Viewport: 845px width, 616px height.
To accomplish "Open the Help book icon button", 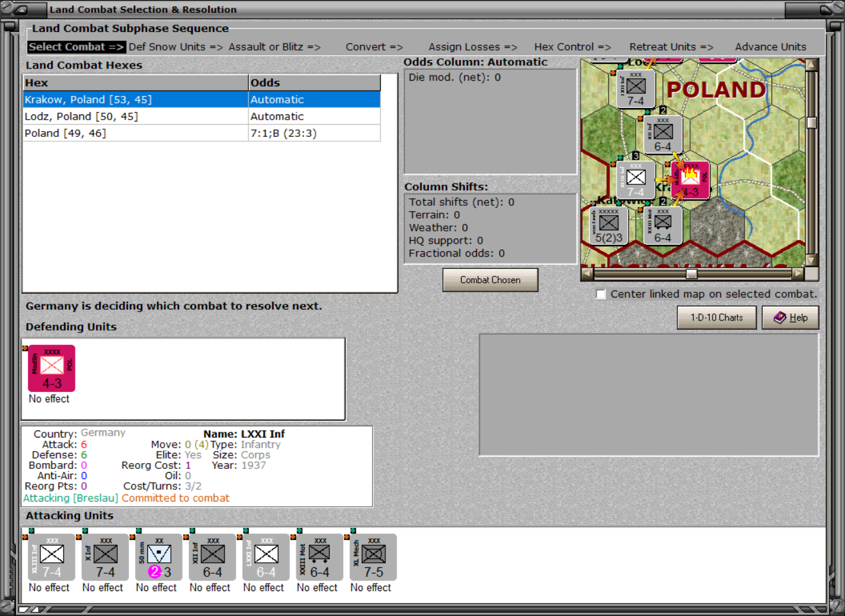I will [790, 317].
